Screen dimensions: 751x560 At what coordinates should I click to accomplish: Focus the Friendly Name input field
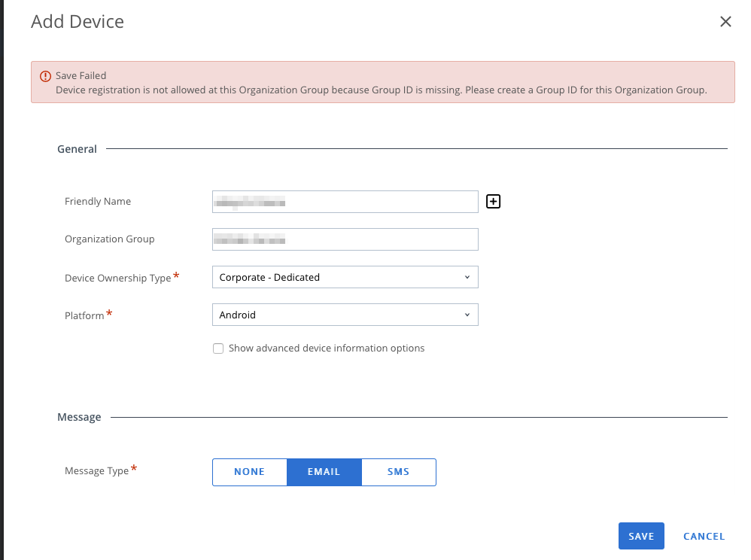(345, 202)
